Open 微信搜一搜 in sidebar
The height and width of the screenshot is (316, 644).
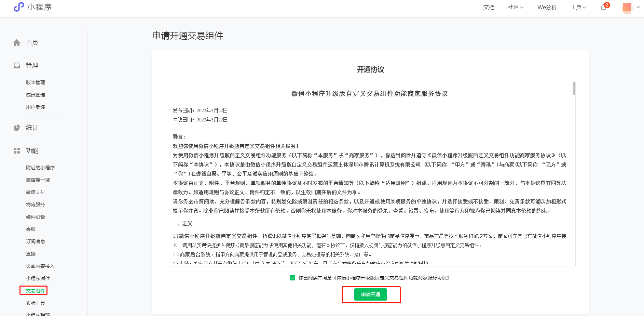38,180
